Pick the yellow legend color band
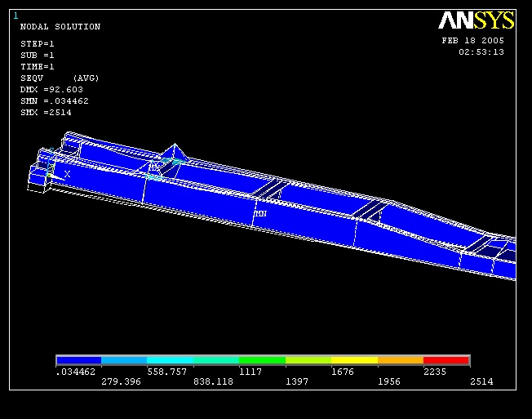532x419 pixels. tap(354, 360)
